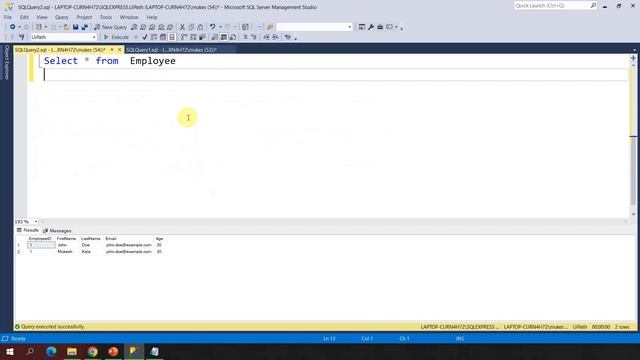Click the query editor vertical scrollbar
Screen dimensions: 640x360
[633, 139]
